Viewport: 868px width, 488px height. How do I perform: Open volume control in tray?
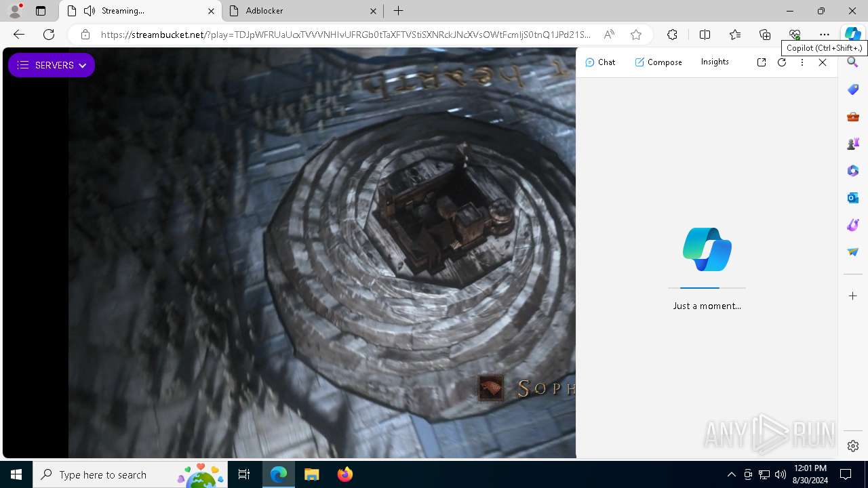pos(780,474)
